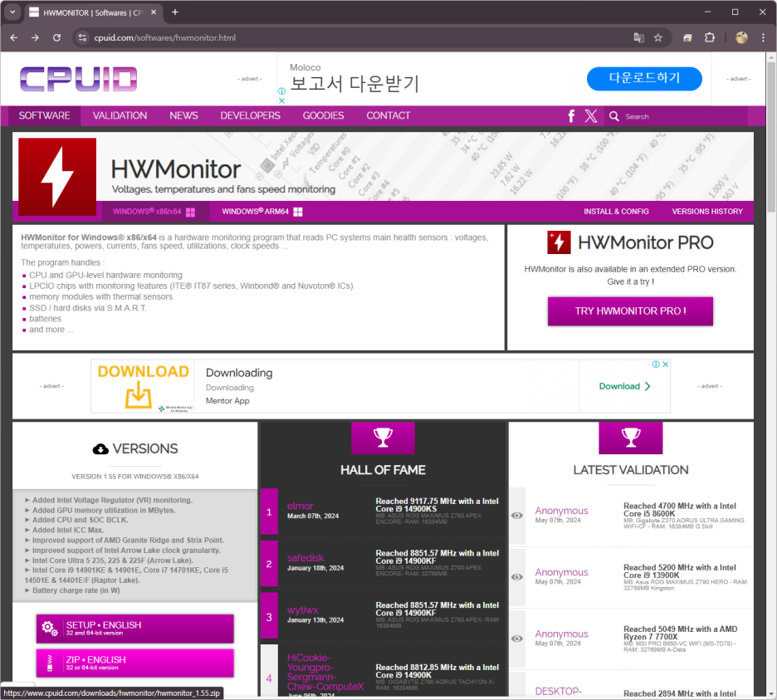Open the GOODIES menu
The height and width of the screenshot is (700, 777).
coord(323,115)
